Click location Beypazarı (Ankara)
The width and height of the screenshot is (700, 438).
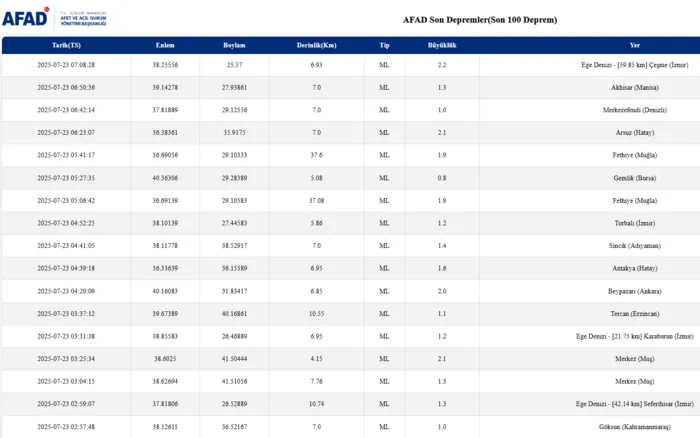635,291
